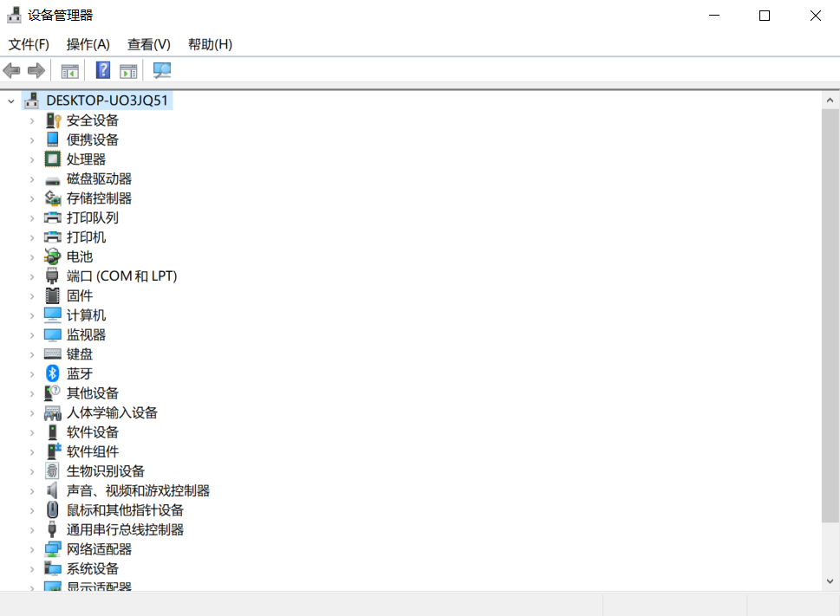Click the Show/Hide console tree toolbar icon

click(x=69, y=70)
